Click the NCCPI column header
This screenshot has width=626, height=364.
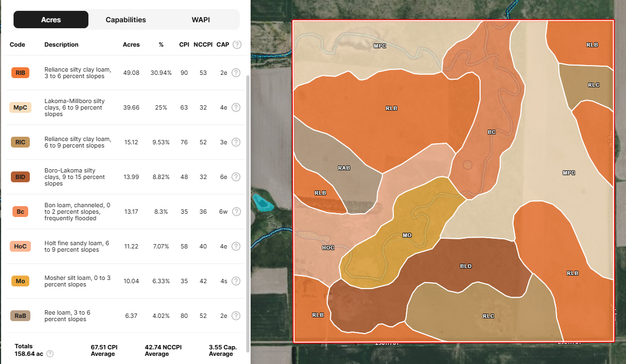pos(203,44)
